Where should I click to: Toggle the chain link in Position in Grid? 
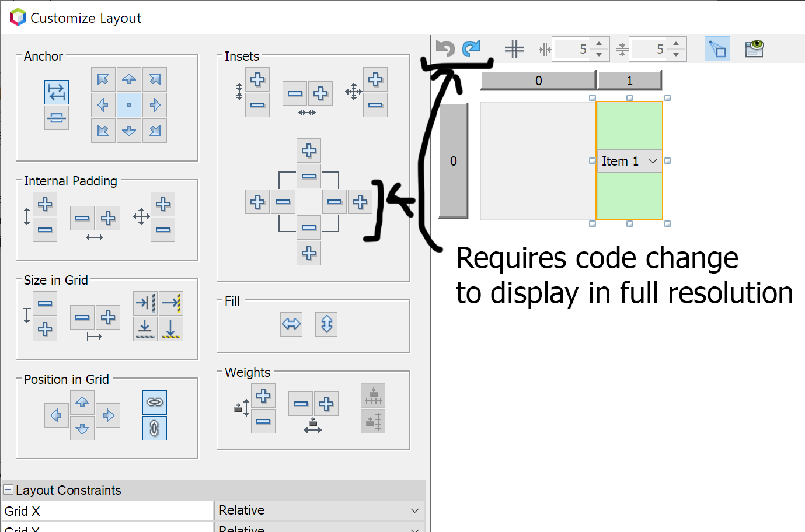[x=154, y=402]
